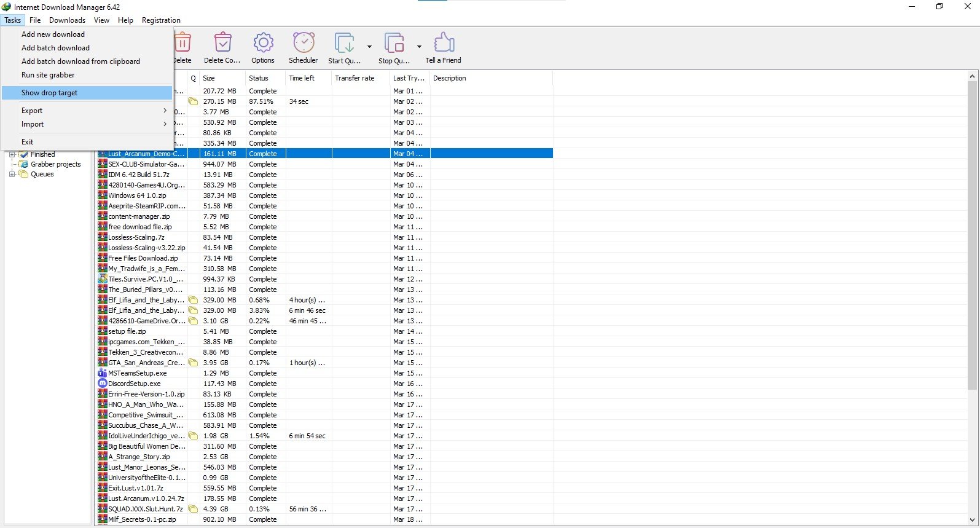Click the vertical scrollbar down arrow

click(x=972, y=519)
